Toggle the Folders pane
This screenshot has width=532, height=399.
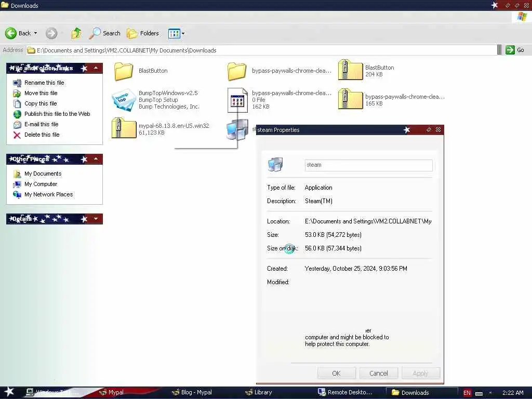pos(143,33)
